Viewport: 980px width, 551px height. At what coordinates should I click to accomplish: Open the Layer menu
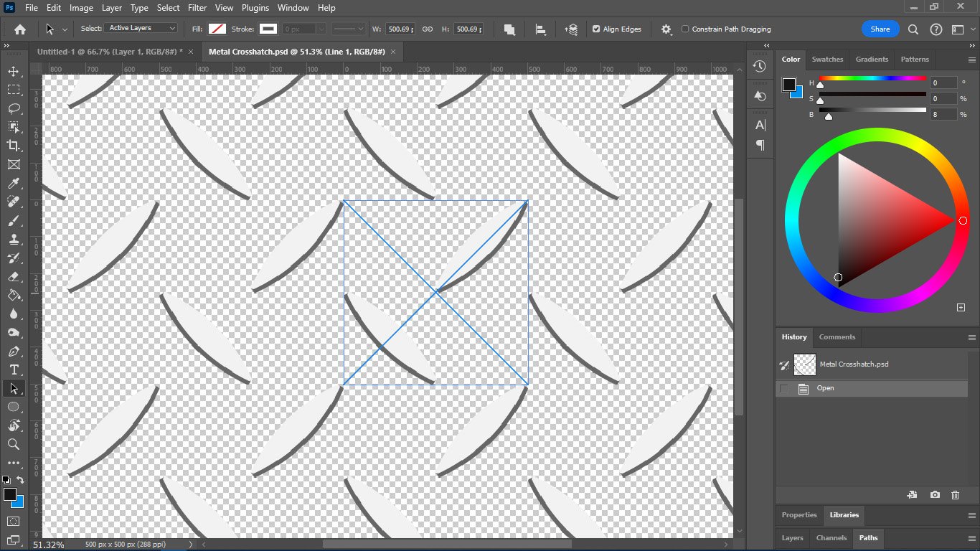pyautogui.click(x=111, y=8)
